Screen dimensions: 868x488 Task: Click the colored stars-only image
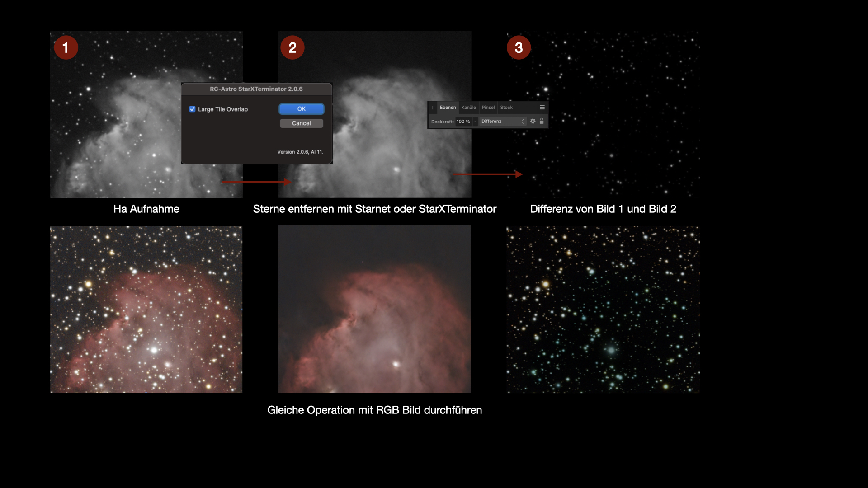[603, 310]
